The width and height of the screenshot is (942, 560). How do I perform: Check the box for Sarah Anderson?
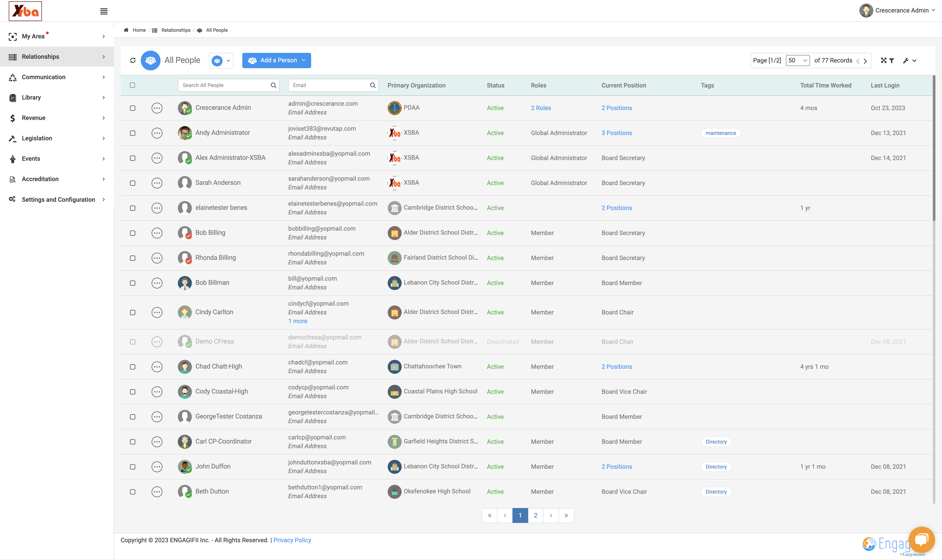133,183
